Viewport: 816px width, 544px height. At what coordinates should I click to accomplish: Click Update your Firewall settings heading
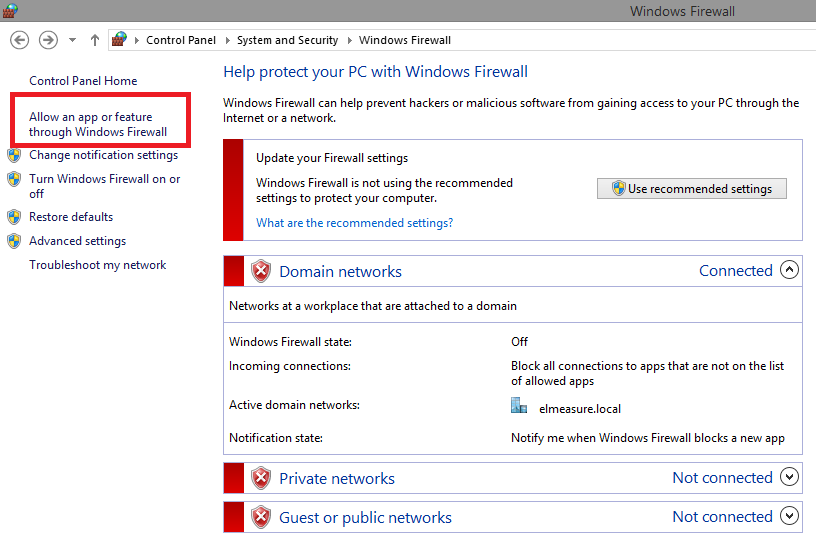[x=332, y=158]
